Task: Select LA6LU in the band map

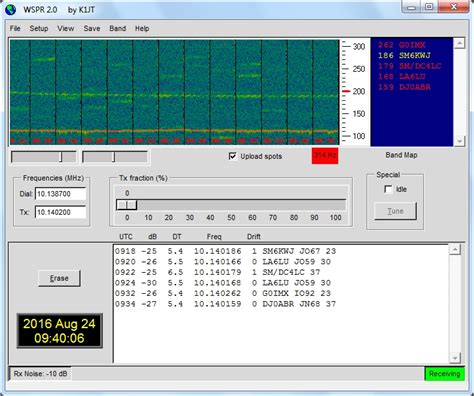Action: click(402, 76)
